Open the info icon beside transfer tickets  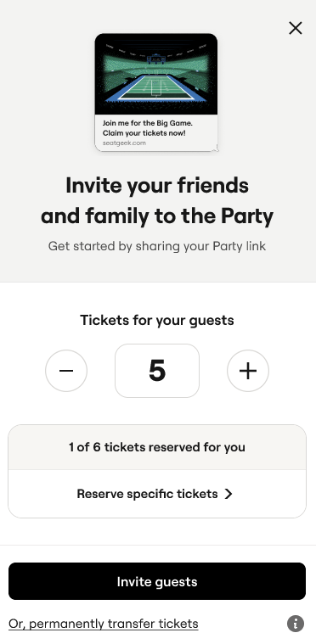pos(296,624)
